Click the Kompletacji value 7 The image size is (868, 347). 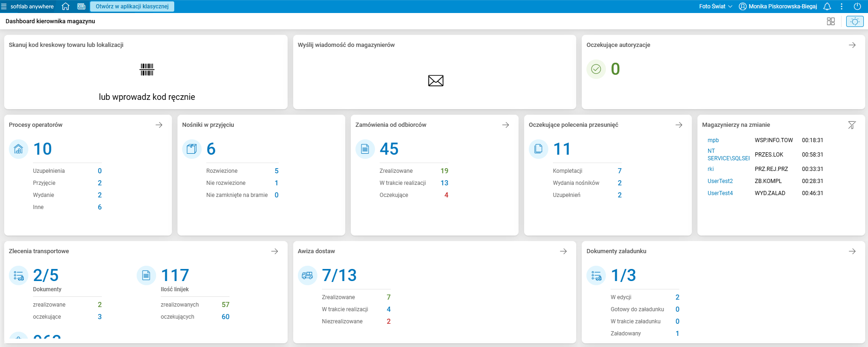click(619, 171)
